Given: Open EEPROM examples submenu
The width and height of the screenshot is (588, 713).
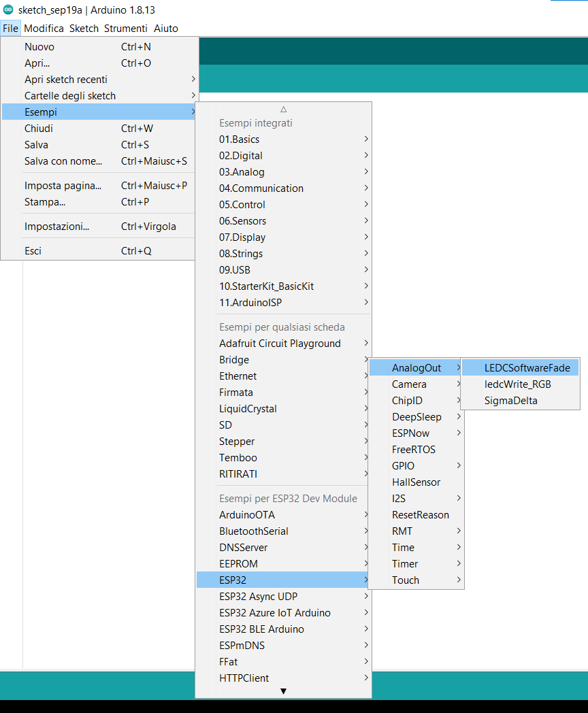Looking at the screenshot, I should (283, 564).
